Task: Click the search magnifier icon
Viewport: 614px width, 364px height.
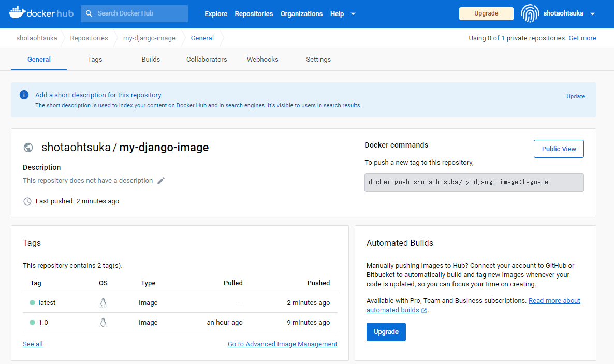Action: pos(89,13)
